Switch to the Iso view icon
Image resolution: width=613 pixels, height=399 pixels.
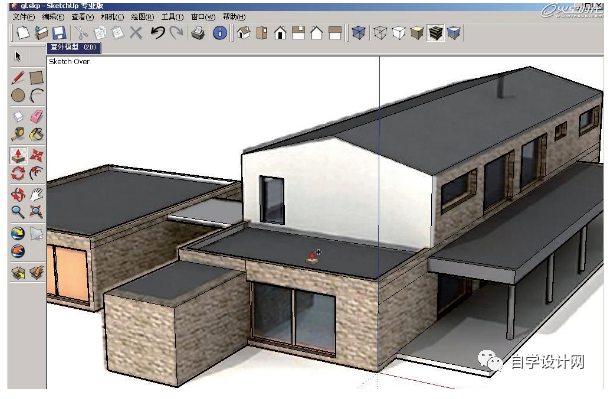[243, 33]
